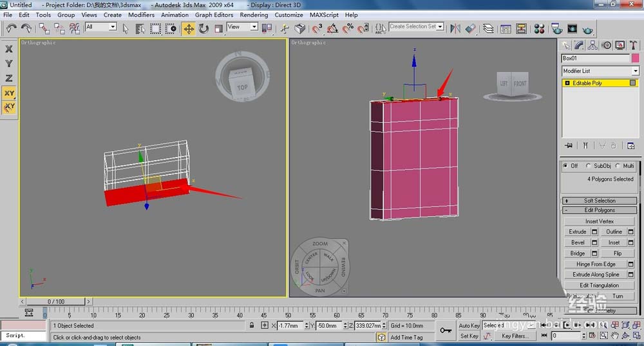Open the Schematic View icon
644x346 pixels.
click(521, 28)
